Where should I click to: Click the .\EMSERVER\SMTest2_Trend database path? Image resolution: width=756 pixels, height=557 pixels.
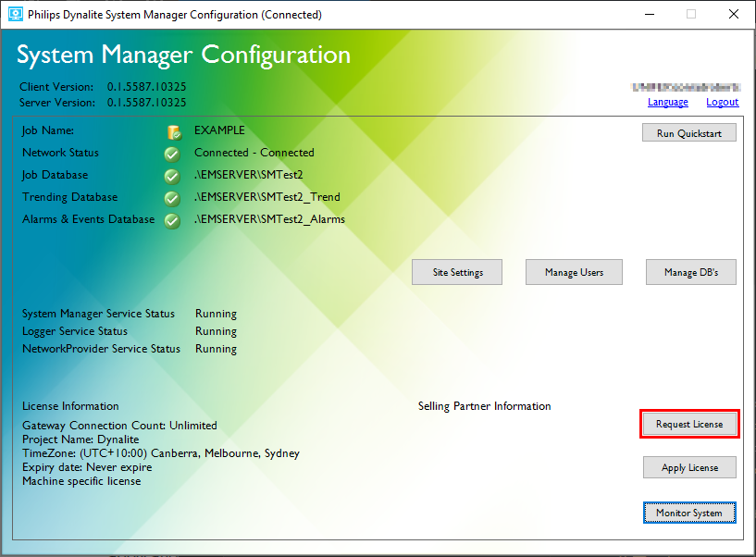[x=266, y=197]
